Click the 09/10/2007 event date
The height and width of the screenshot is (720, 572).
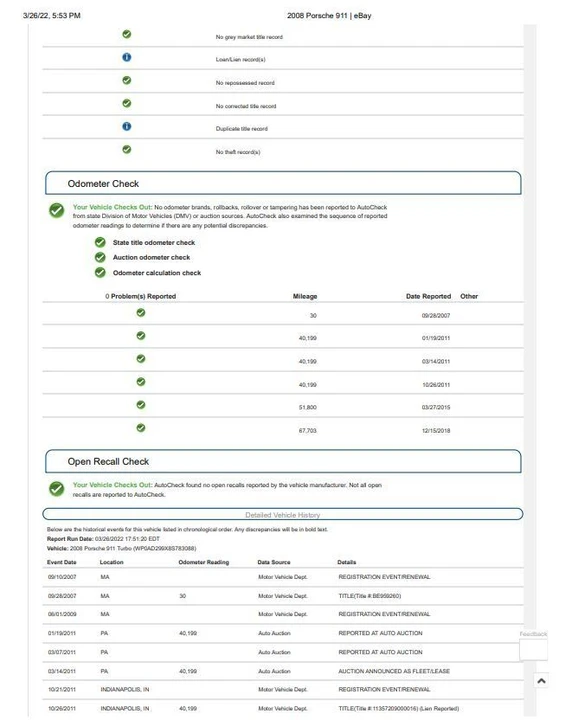pos(62,577)
